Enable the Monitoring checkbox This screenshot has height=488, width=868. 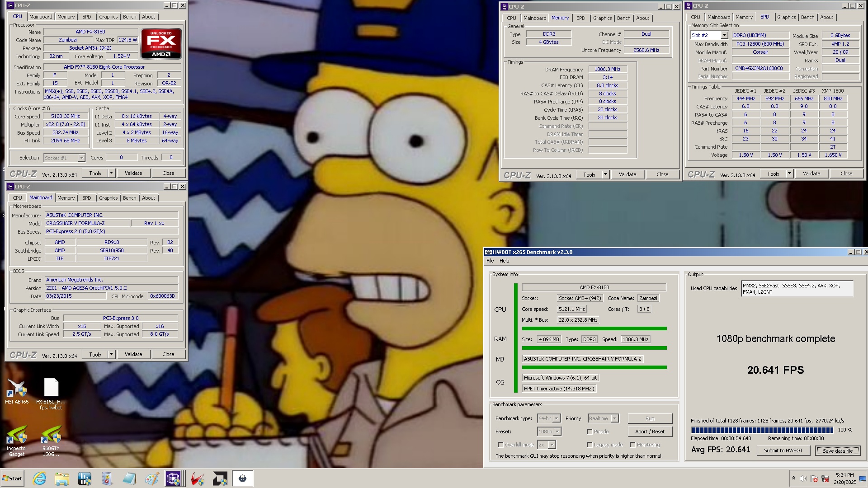pyautogui.click(x=632, y=445)
